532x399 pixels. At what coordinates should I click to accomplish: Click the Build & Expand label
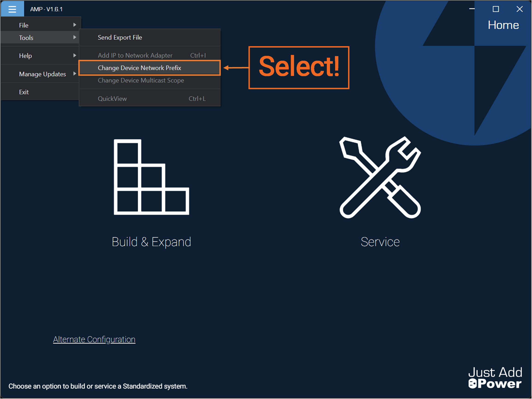pyautogui.click(x=151, y=242)
